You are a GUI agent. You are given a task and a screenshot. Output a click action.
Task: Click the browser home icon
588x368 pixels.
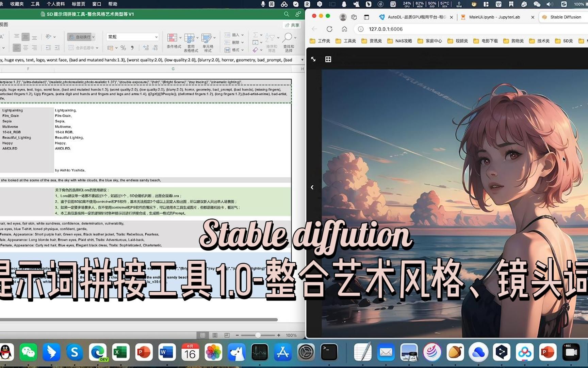[344, 29]
